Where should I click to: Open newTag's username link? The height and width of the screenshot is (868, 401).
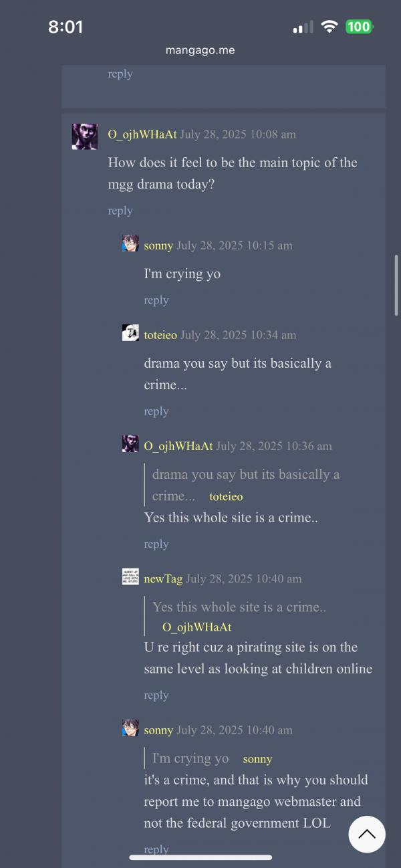(163, 579)
